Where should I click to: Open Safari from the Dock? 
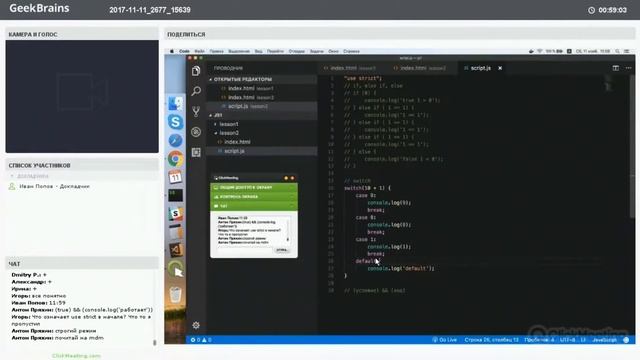pos(176,140)
